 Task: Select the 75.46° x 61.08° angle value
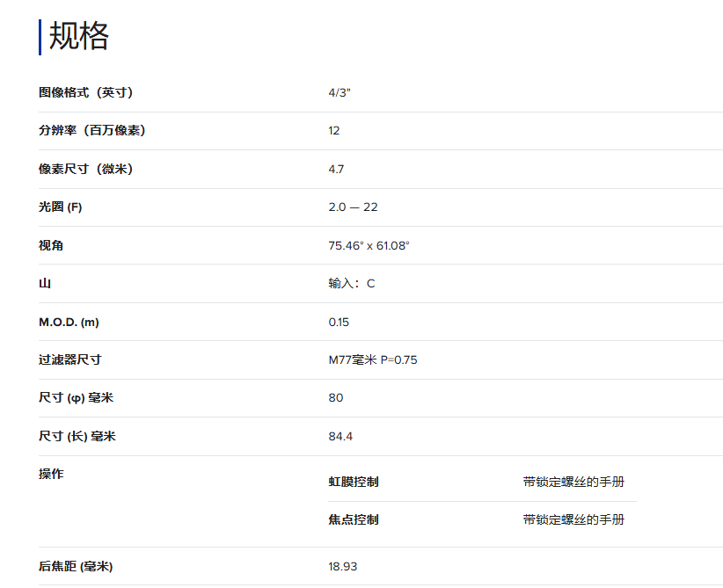coord(369,245)
